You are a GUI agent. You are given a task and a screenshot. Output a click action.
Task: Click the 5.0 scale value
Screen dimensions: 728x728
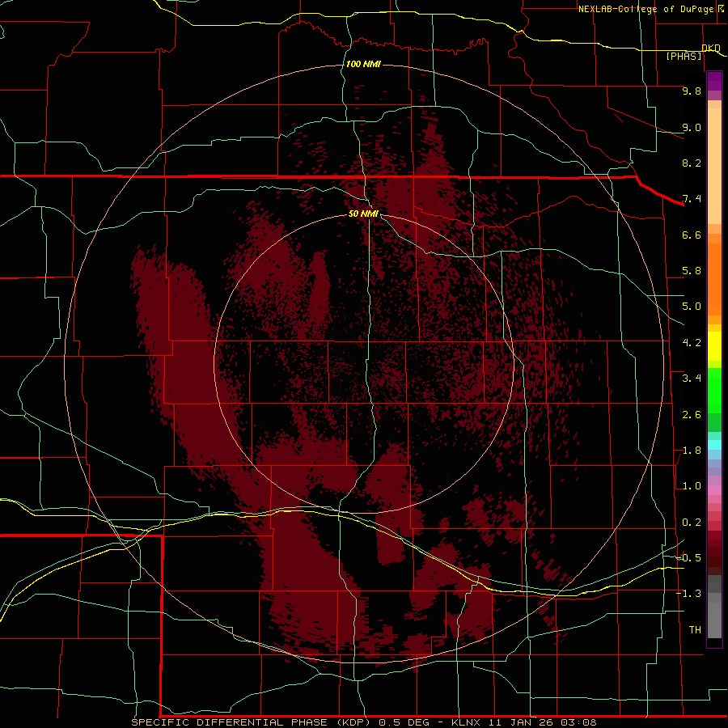point(692,307)
